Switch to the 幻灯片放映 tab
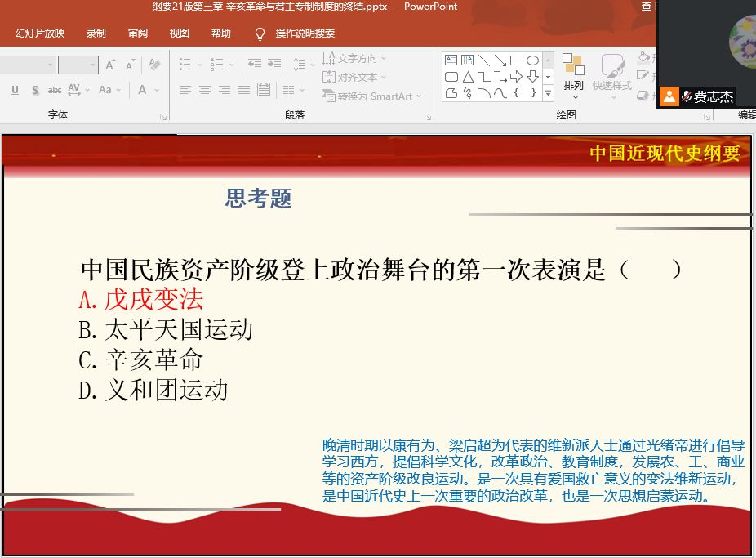 click(40, 33)
